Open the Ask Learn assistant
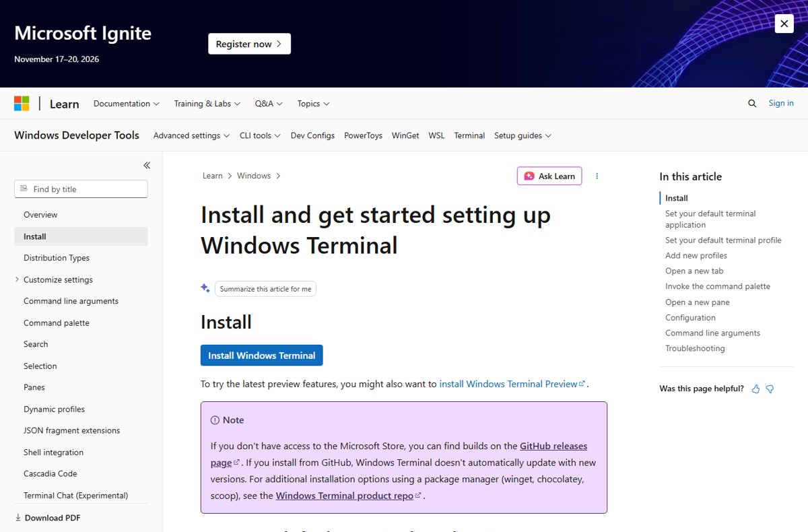This screenshot has height=532, width=808. 549,176
